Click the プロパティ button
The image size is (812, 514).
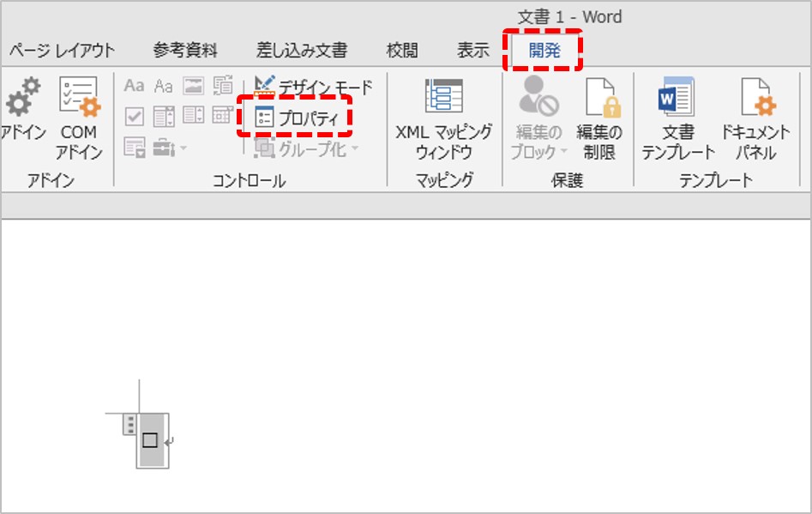pyautogui.click(x=296, y=118)
